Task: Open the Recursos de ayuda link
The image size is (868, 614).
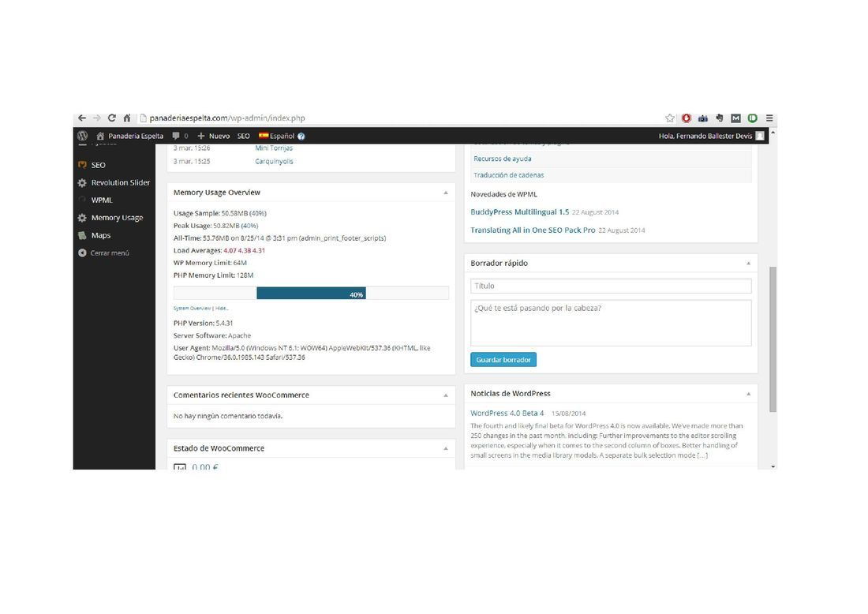Action: point(503,159)
